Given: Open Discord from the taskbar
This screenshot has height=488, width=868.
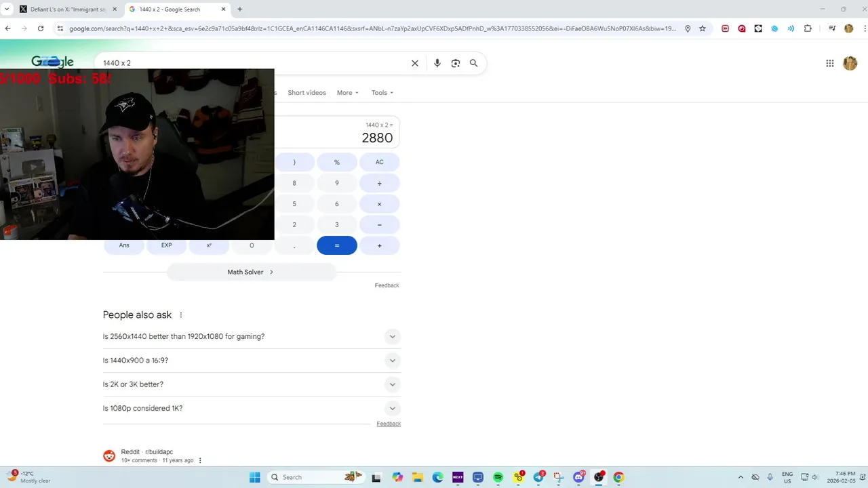Looking at the screenshot, I should [x=578, y=477].
